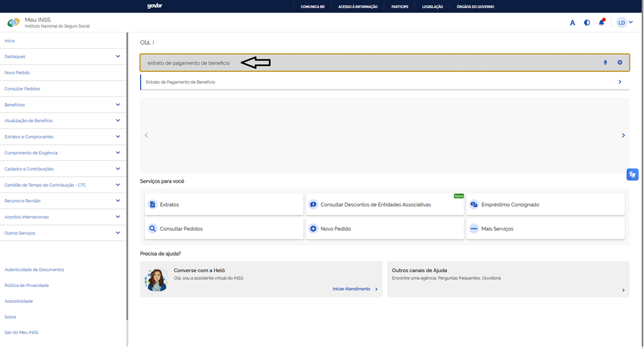The image size is (644, 350).
Task: Expand Destaques sidebar section
Action: [63, 57]
